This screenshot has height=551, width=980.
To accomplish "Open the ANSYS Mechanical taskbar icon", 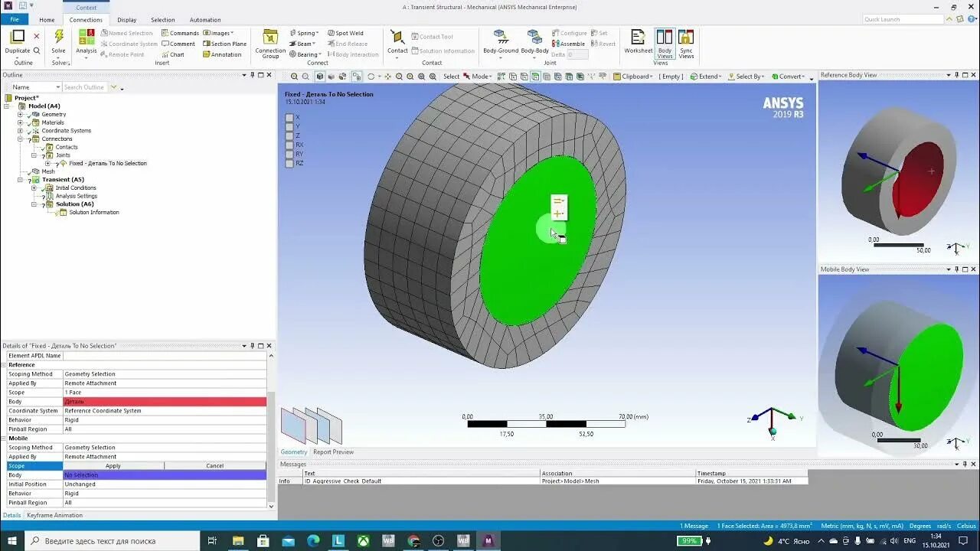I will point(488,540).
